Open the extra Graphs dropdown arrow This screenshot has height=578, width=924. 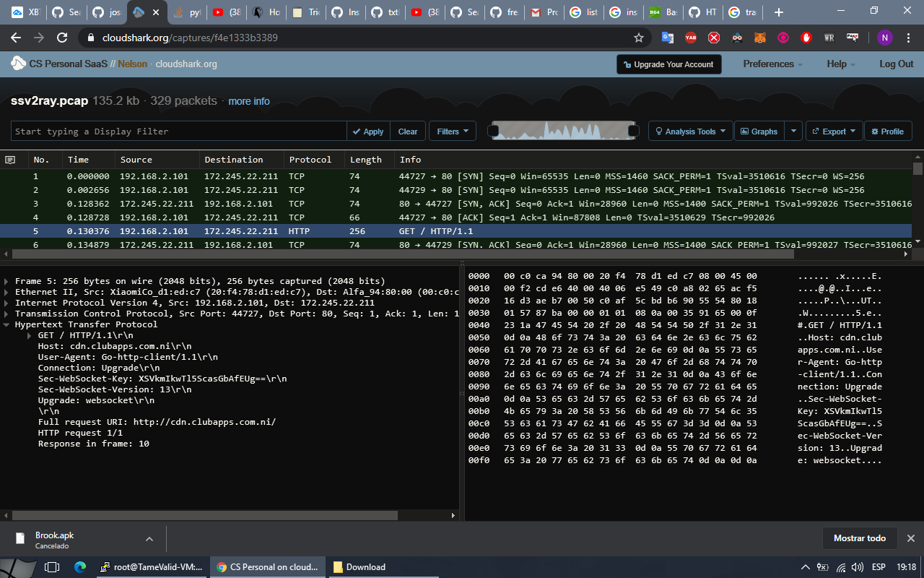pos(793,131)
